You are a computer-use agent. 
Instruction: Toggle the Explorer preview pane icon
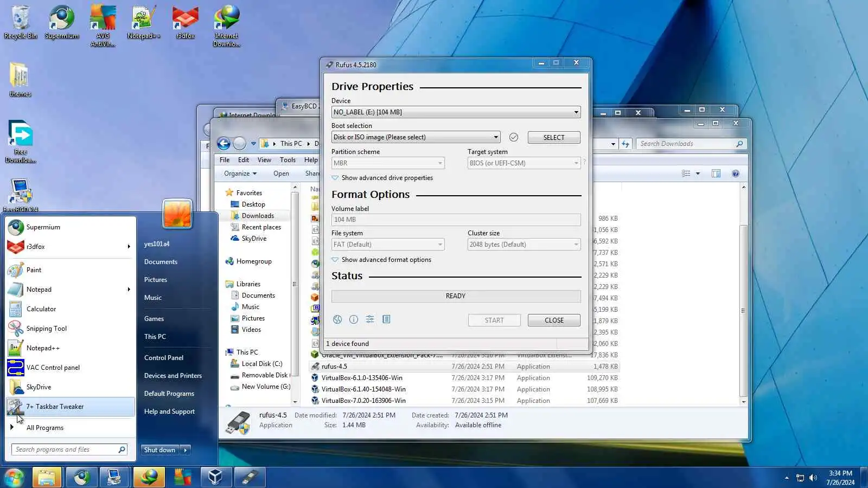pos(716,174)
